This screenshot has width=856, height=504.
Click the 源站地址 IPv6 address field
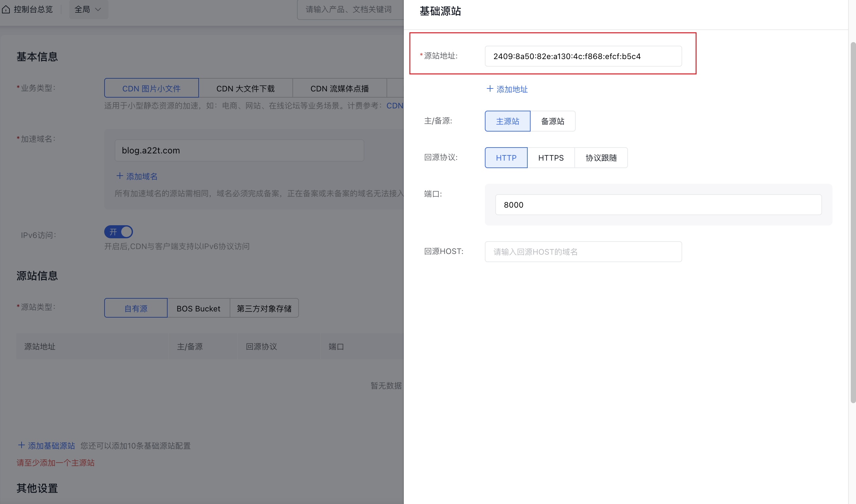tap(583, 56)
